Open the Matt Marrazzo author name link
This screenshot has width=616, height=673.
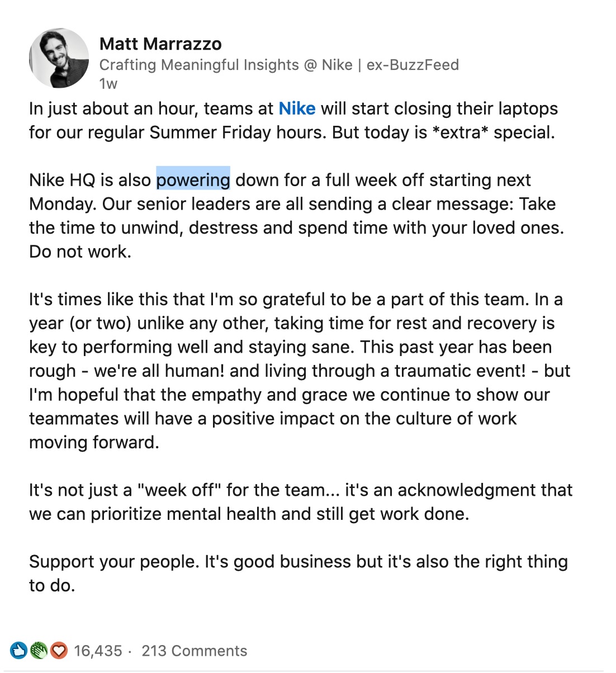160,44
